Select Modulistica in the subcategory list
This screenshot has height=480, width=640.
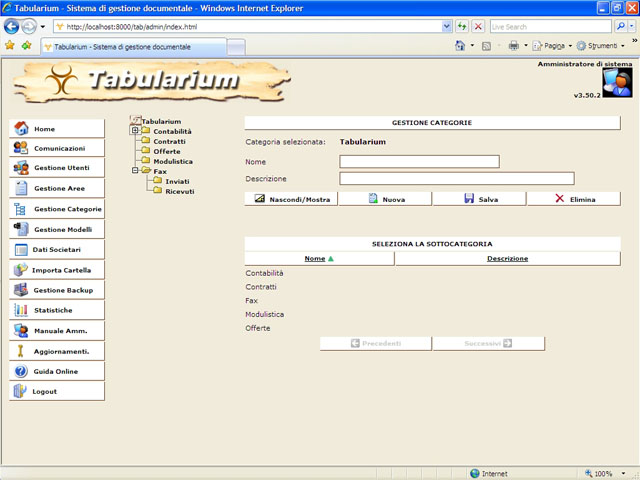click(264, 314)
